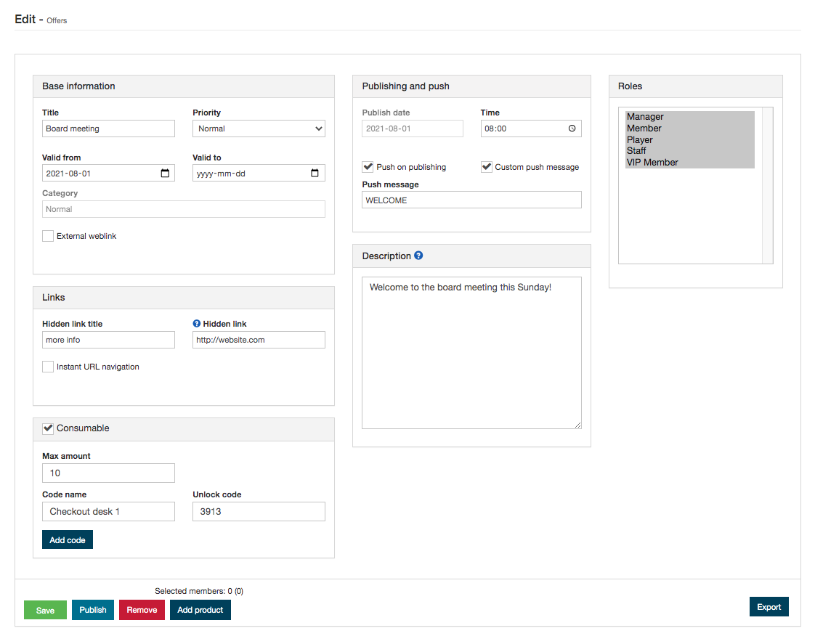Click the Valid from date field
Image resolution: width=815 pixels, height=644 pixels.
109,173
